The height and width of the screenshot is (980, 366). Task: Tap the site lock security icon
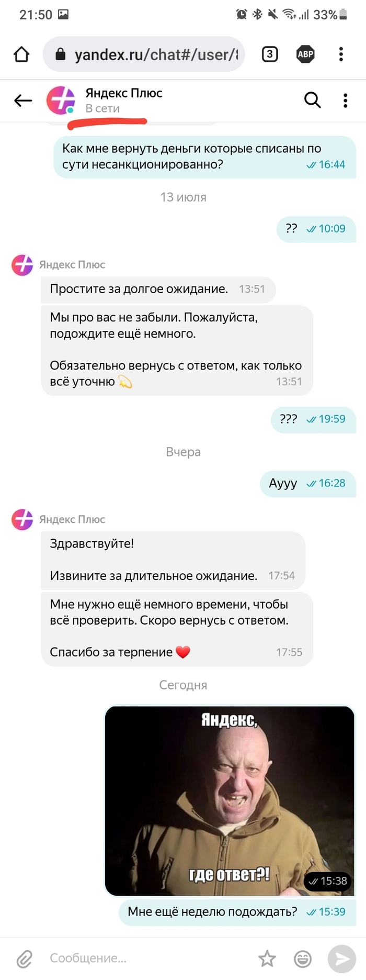click(x=61, y=54)
